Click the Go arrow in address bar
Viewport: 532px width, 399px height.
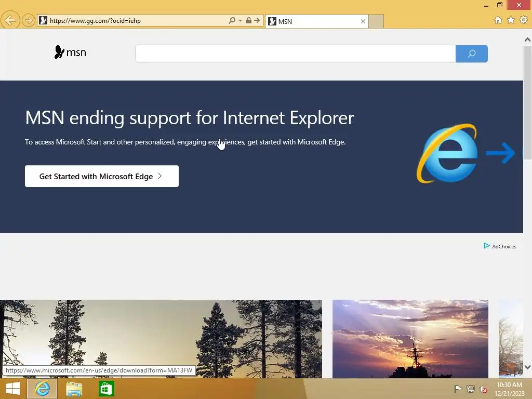[x=257, y=20]
